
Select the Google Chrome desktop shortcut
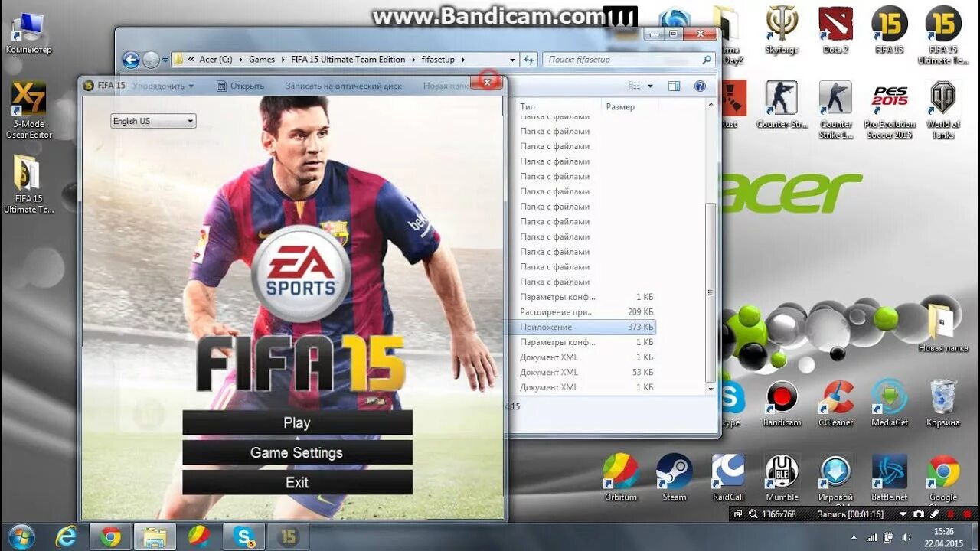[x=942, y=478]
